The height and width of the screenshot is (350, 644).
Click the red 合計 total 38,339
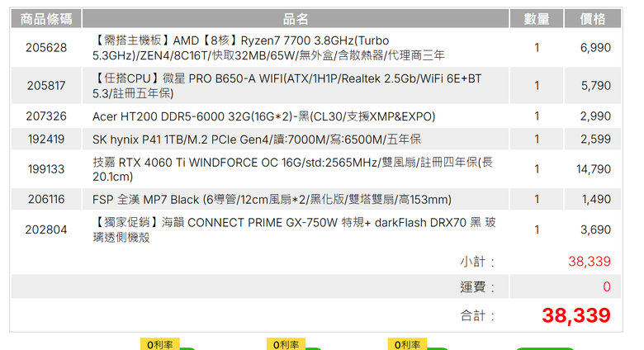575,315
